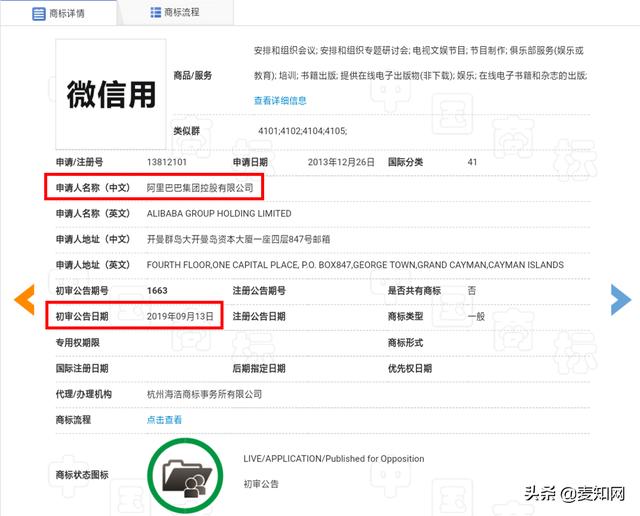Image resolution: width=640 pixels, height=516 pixels.
Task: Click the 类似群 label
Action: point(187,131)
